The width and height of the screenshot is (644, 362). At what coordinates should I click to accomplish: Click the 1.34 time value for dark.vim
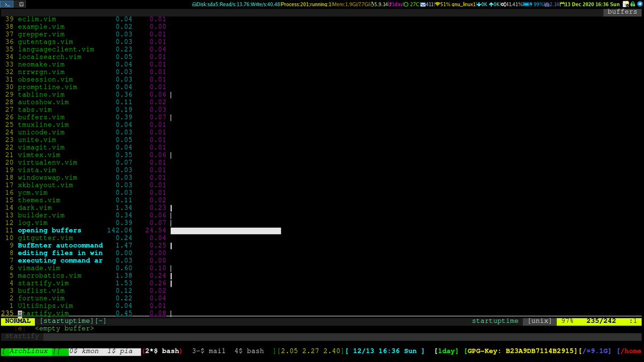[x=125, y=208]
